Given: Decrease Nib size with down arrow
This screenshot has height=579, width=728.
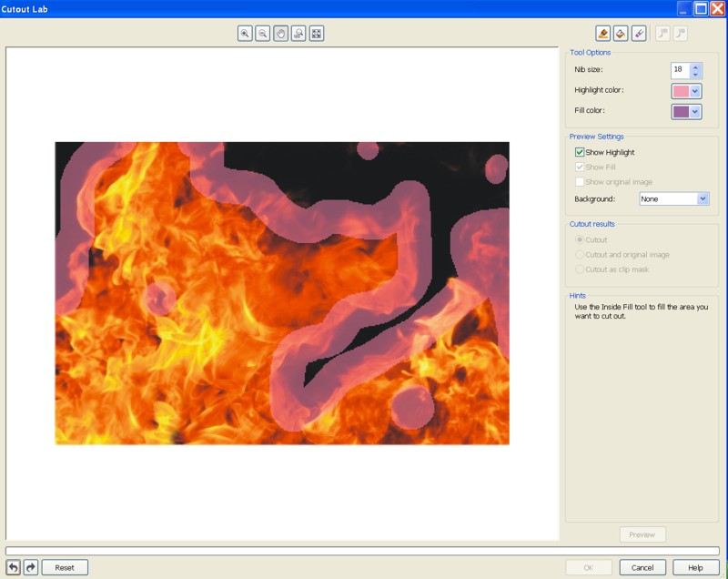Looking at the screenshot, I should [695, 75].
